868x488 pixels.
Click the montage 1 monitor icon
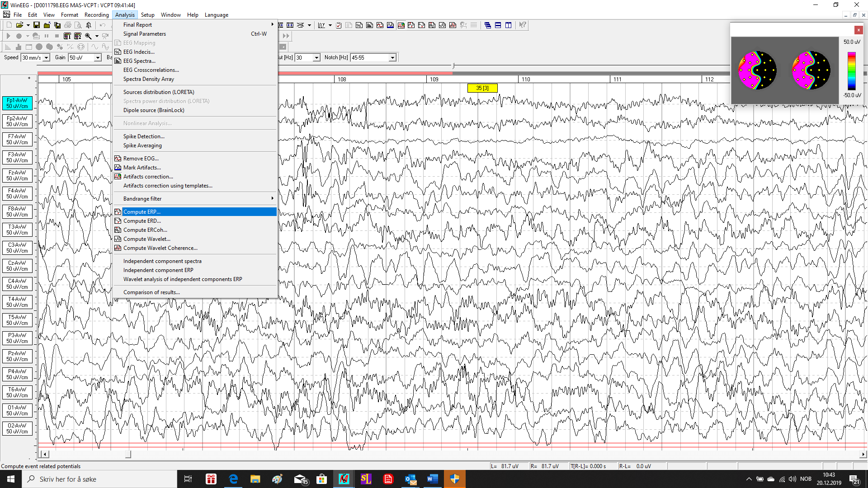(67, 36)
